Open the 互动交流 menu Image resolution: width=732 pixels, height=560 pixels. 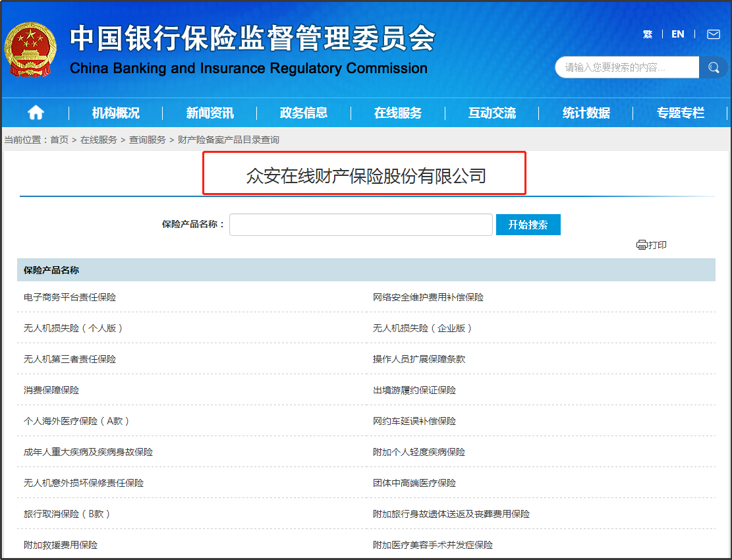pyautogui.click(x=492, y=113)
